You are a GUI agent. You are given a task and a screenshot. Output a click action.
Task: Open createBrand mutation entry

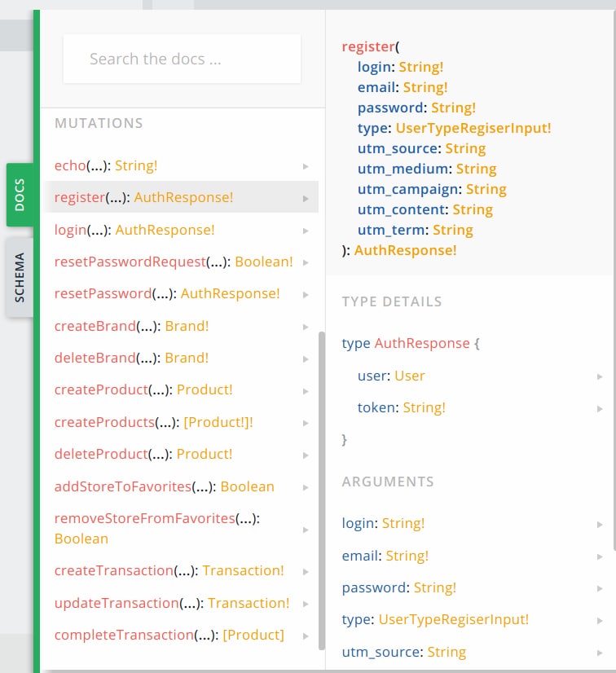[131, 326]
